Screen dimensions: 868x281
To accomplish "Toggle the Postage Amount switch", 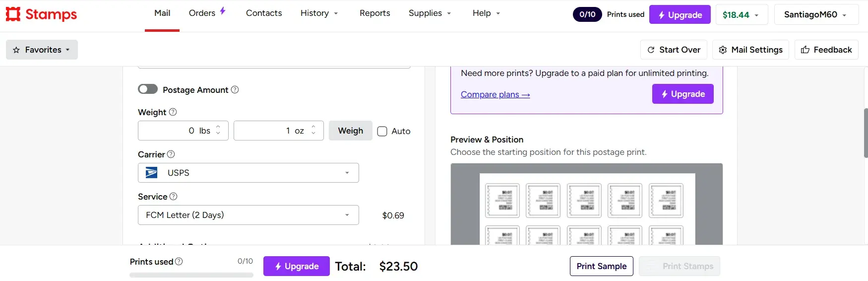I will [x=148, y=89].
